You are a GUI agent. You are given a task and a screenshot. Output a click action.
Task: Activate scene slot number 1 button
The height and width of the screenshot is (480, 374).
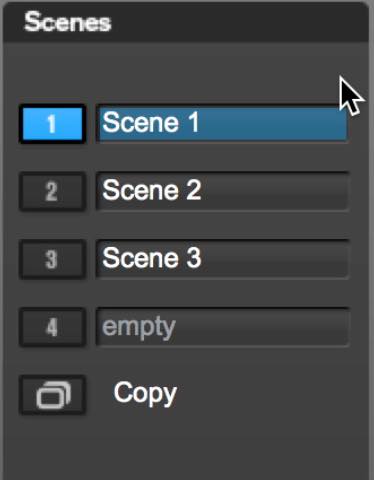pyautogui.click(x=52, y=124)
